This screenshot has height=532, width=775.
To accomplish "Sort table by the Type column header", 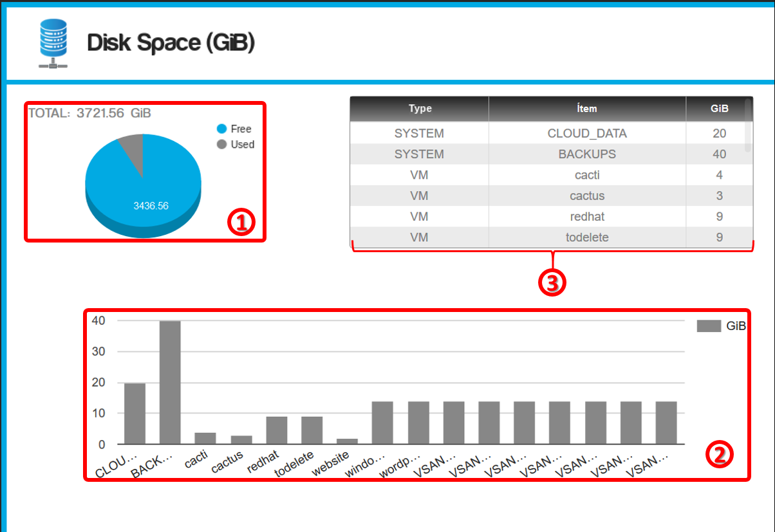I will [420, 109].
